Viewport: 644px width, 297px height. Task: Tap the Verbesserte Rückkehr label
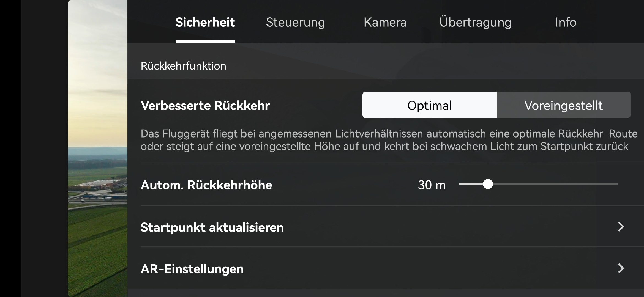[x=205, y=106]
